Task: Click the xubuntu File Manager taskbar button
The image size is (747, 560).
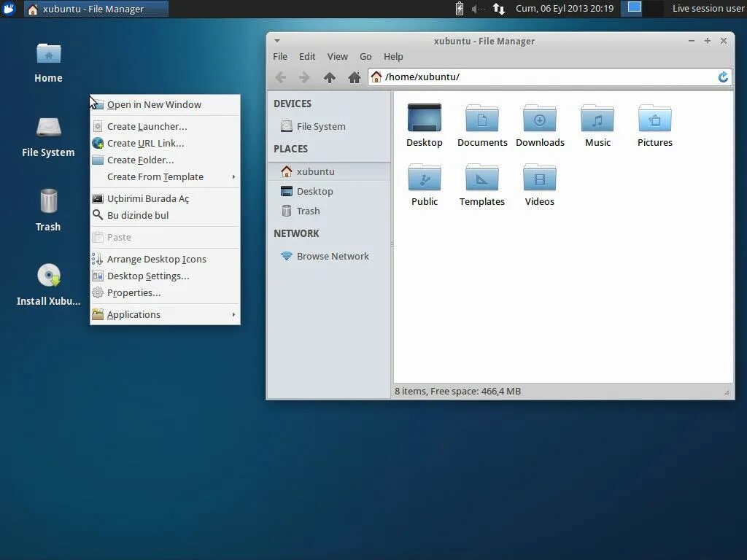Action: pos(96,9)
